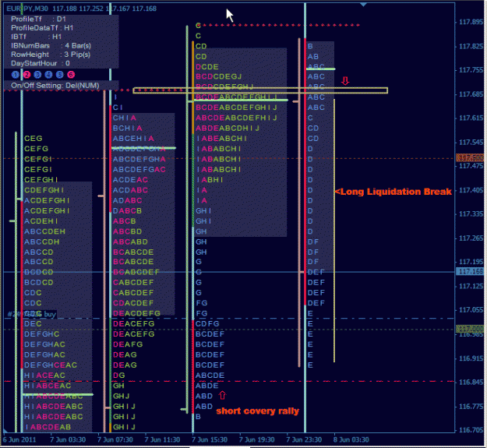The height and width of the screenshot is (448, 487).
Task: Click the 6 Jun 2011 date label
Action: tap(19, 439)
